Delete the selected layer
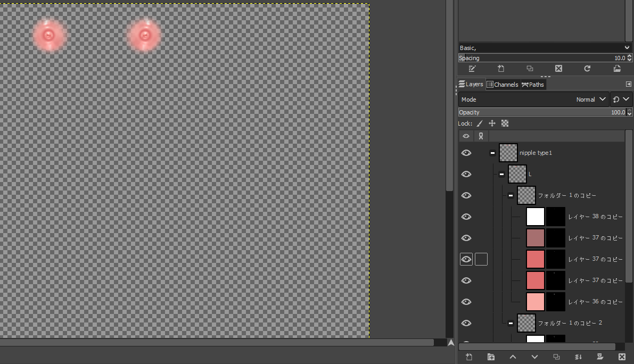This screenshot has width=634, height=364. pyautogui.click(x=622, y=357)
